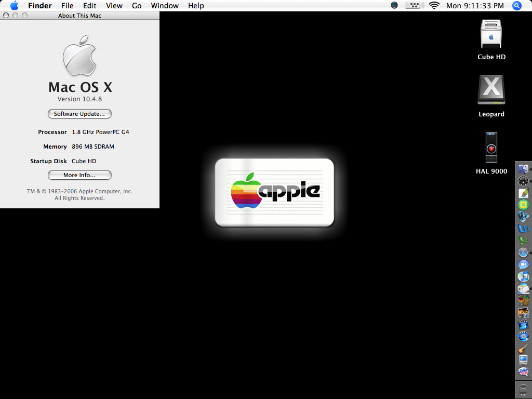Launch iTunes from the dock
This screenshot has height=399, width=532.
(x=523, y=276)
